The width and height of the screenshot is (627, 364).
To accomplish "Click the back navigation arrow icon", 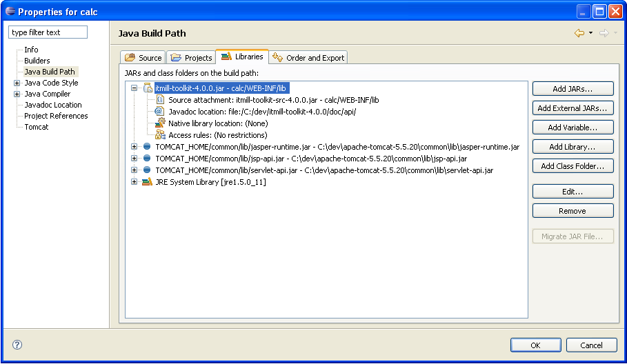I will click(579, 33).
